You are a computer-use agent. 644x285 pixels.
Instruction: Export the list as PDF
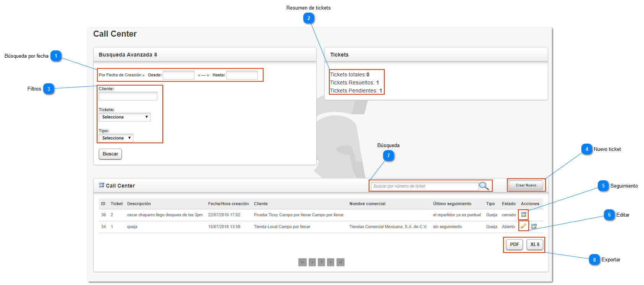click(x=515, y=245)
